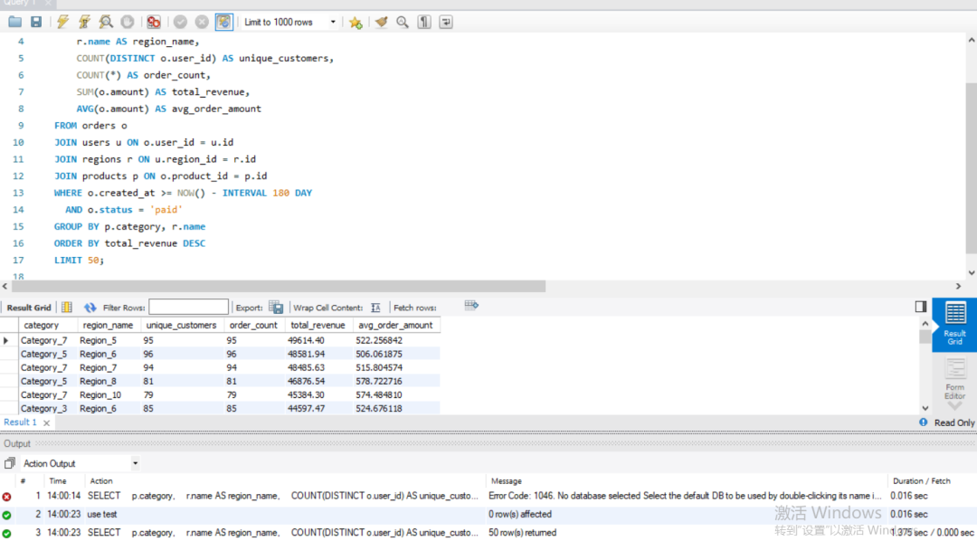Toggle word wrapping in the editor
Screen dimensions: 977x560
pyautogui.click(x=446, y=23)
